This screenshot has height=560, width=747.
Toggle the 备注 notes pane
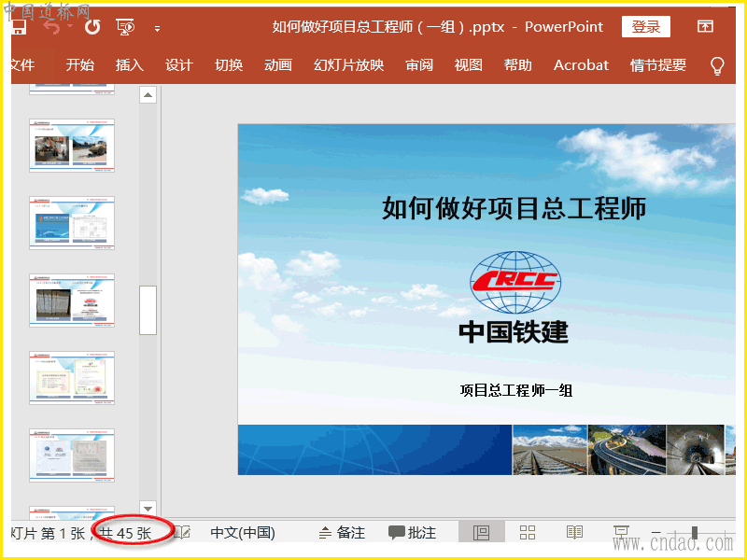pyautogui.click(x=342, y=532)
